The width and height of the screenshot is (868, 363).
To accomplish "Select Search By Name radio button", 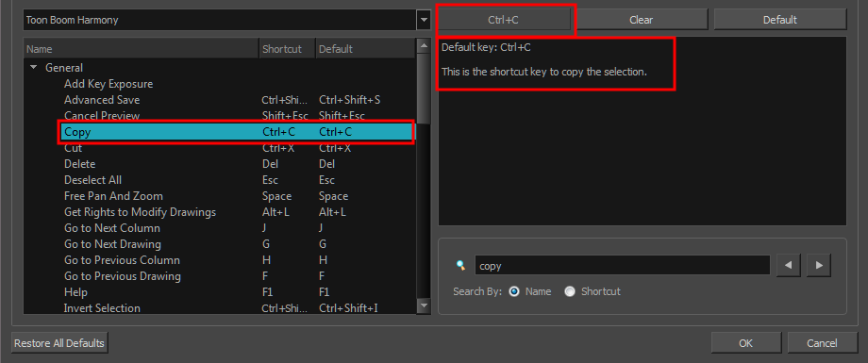I will [513, 291].
